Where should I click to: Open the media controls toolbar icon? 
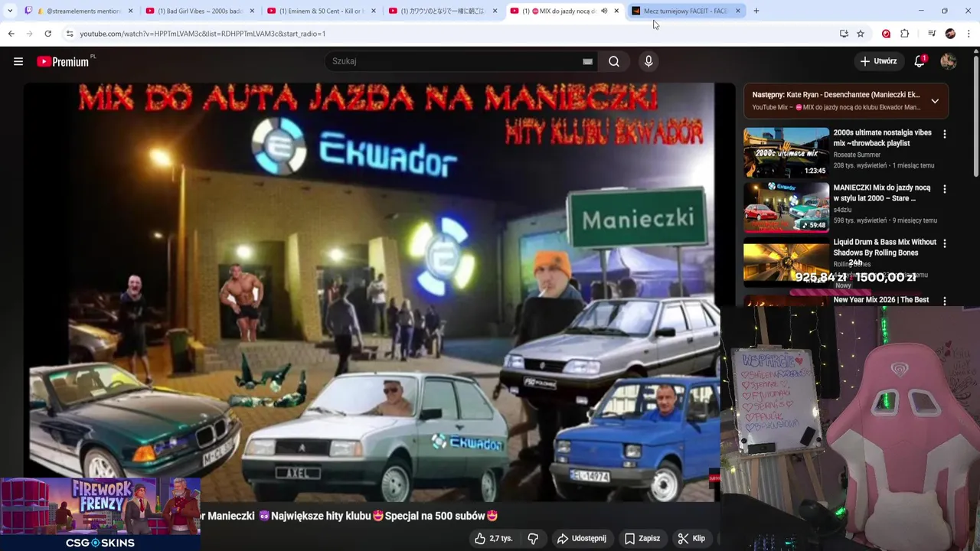coord(931,34)
